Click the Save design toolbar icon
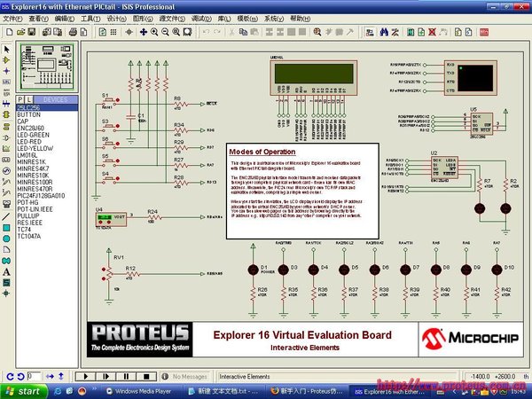The width and height of the screenshot is (532, 399). point(29,32)
